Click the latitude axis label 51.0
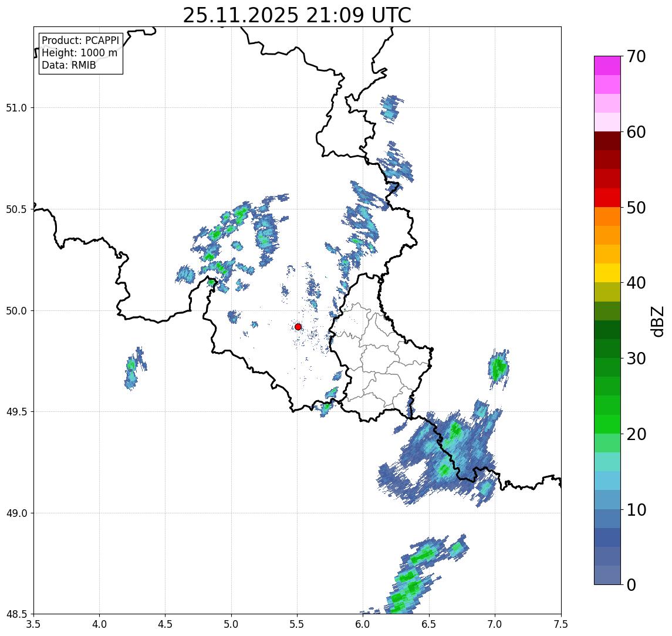672x636 pixels. pos(16,107)
